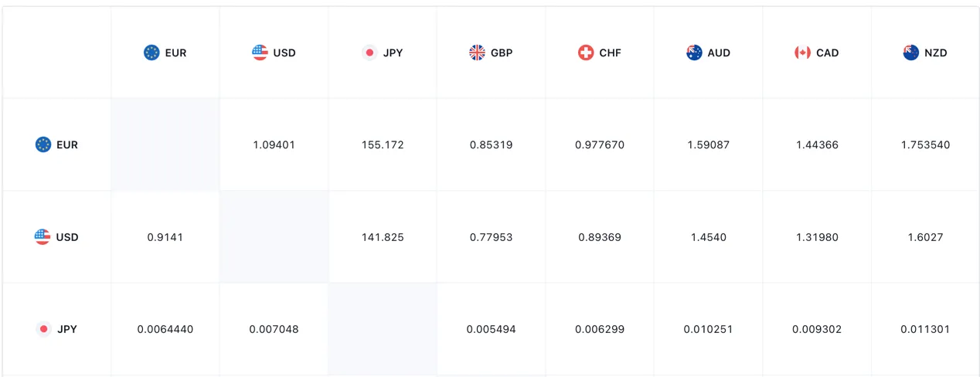Open the EUR/USD rate 1.09401
Image resolution: width=980 pixels, height=377 pixels.
[274, 144]
